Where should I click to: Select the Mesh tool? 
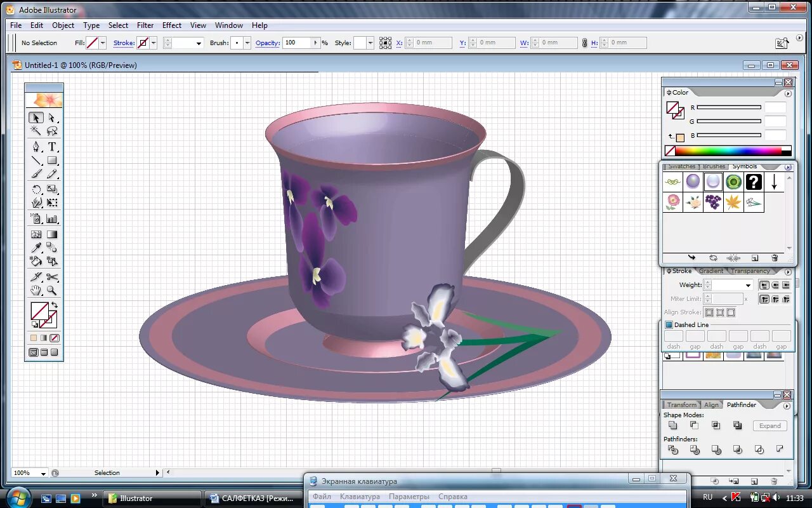36,234
